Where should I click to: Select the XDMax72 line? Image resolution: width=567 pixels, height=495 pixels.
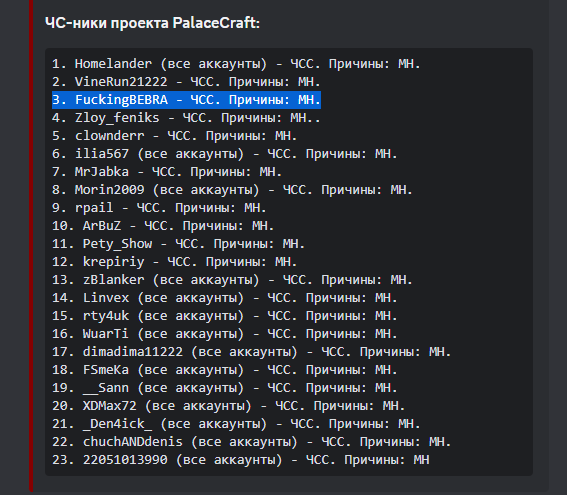tap(229, 406)
